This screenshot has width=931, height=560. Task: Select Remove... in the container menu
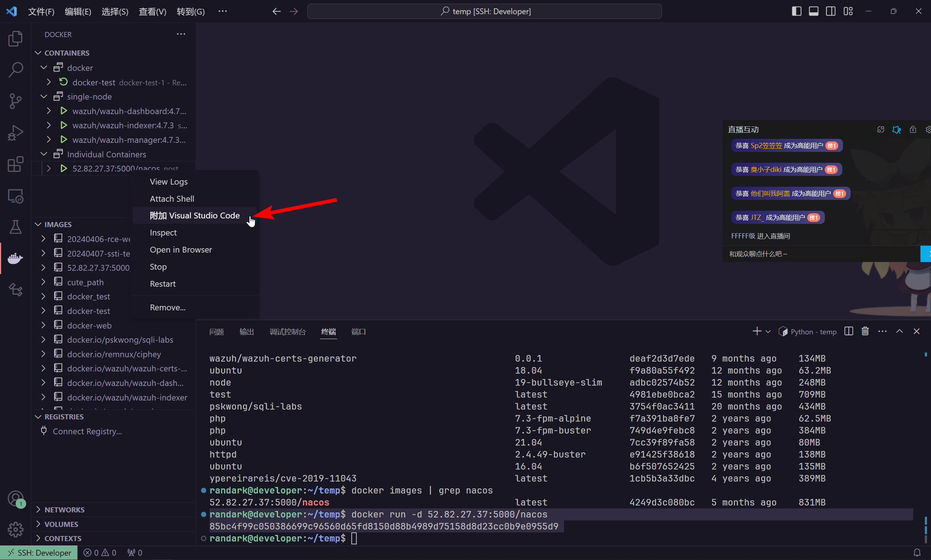pyautogui.click(x=195, y=307)
